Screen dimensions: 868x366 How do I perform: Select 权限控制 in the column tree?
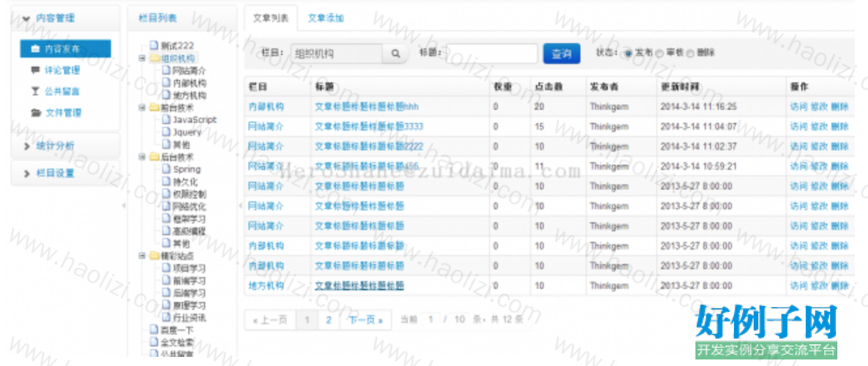point(190,194)
